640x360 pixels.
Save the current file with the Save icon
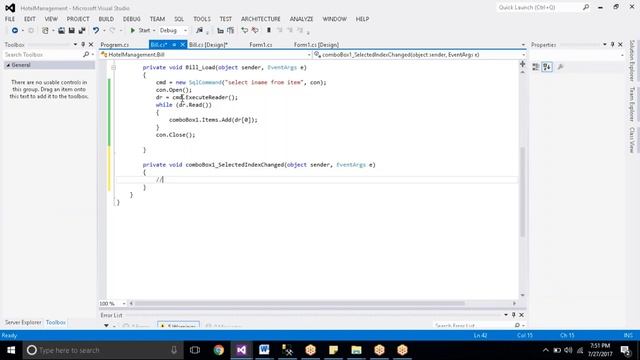pyautogui.click(x=71, y=31)
